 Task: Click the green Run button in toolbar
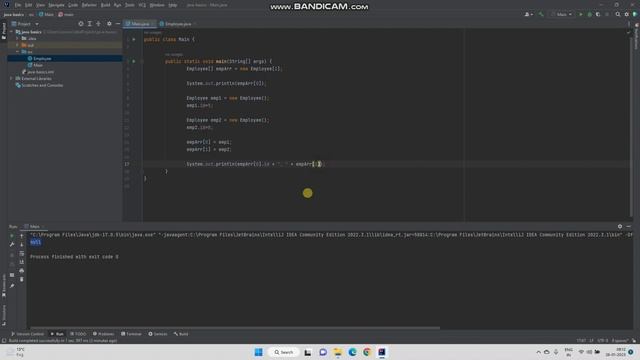pos(581,14)
